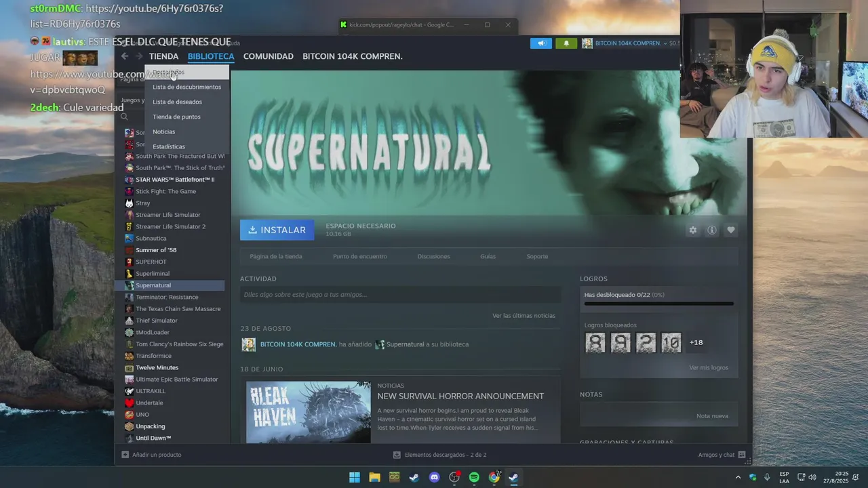Select Terminator: Resistance in library
868x488 pixels.
pos(167,297)
